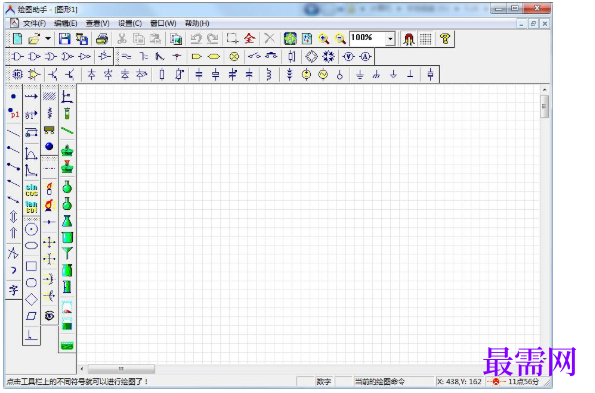Select the green funnel icon

pyautogui.click(x=67, y=253)
